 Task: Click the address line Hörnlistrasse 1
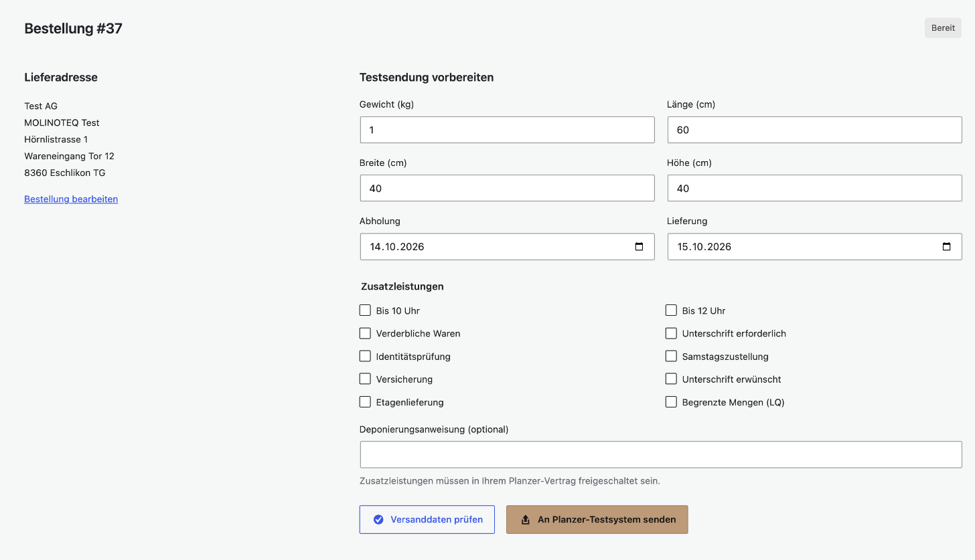click(56, 139)
